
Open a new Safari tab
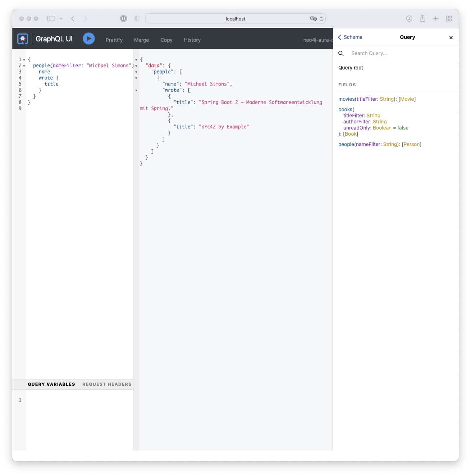(x=436, y=18)
